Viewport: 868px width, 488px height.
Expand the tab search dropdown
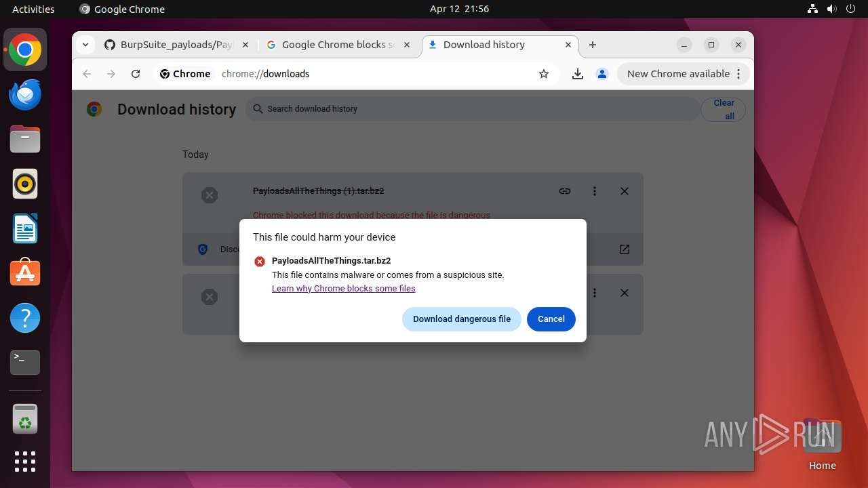85,45
